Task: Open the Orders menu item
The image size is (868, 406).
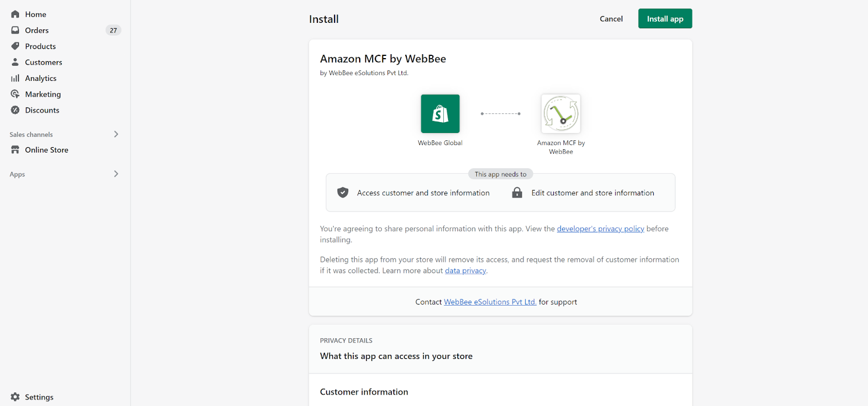Action: [37, 30]
